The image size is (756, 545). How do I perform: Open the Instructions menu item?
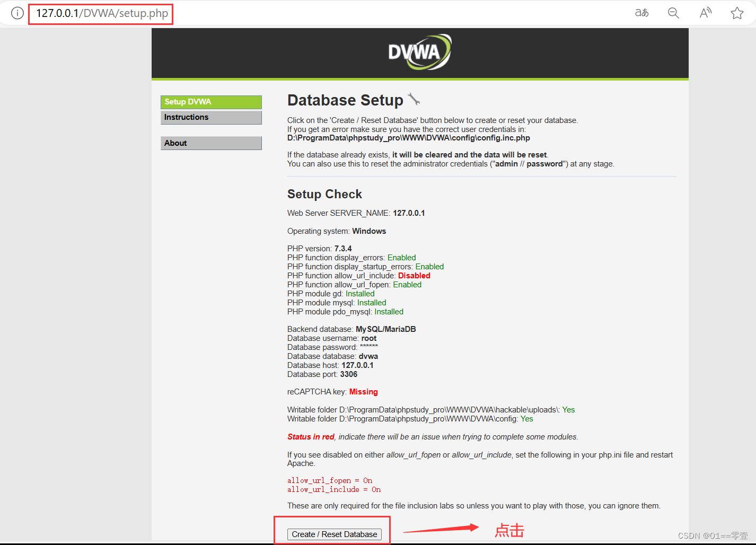(x=211, y=117)
